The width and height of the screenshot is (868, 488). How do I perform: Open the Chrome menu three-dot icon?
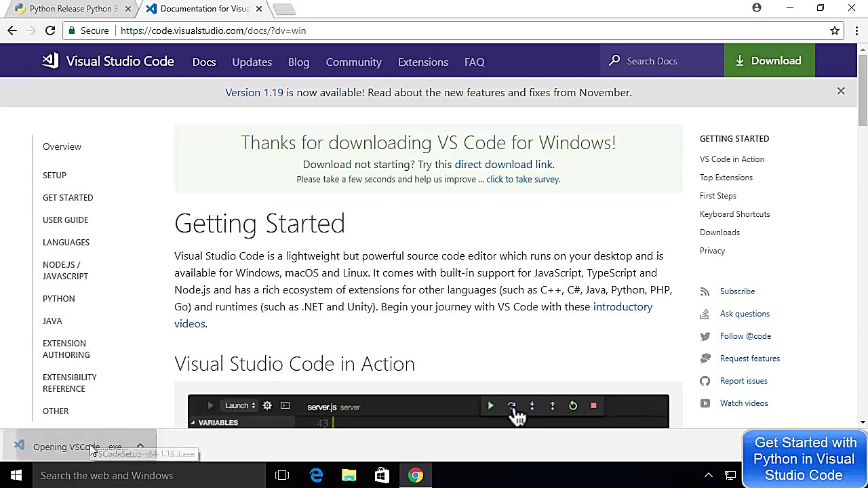[857, 30]
